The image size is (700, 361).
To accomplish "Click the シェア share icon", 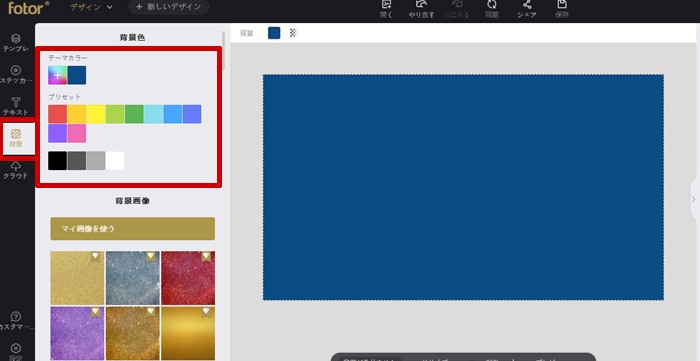I will coord(527,8).
